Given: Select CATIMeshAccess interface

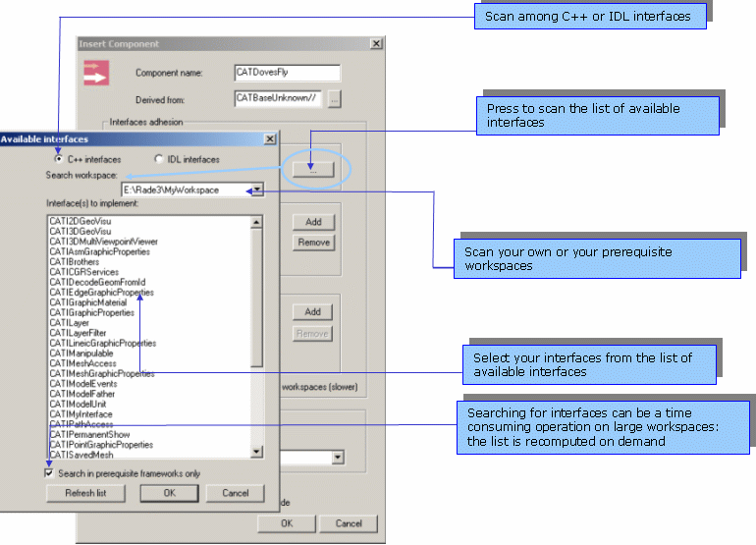Looking at the screenshot, I should [x=82, y=363].
